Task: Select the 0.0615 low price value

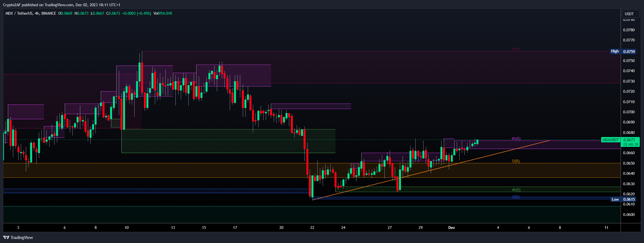Action: point(629,199)
